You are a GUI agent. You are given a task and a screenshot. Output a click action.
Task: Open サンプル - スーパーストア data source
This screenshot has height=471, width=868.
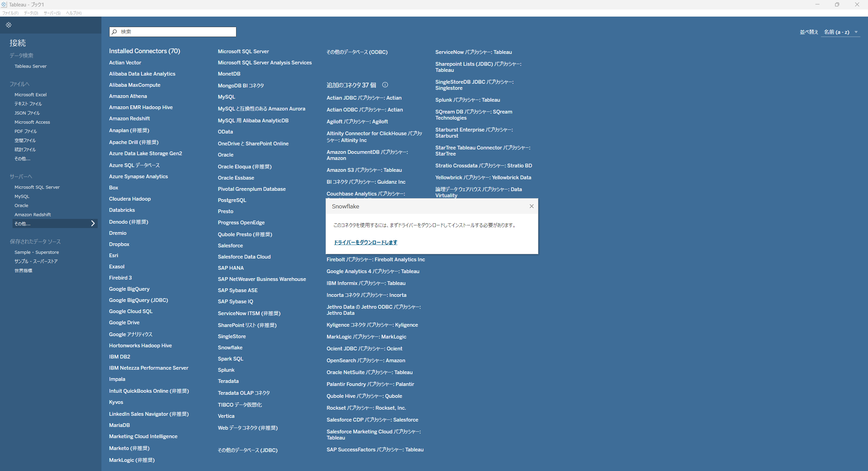point(36,262)
